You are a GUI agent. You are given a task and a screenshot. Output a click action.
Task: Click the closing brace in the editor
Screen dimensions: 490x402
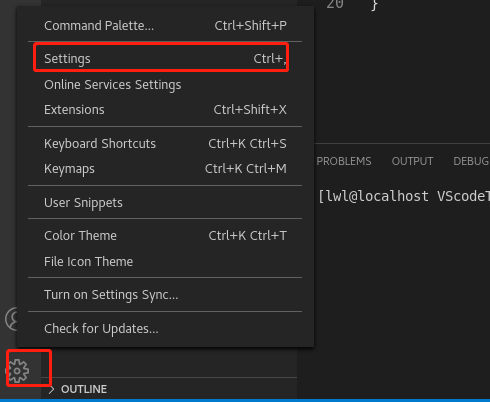point(375,5)
